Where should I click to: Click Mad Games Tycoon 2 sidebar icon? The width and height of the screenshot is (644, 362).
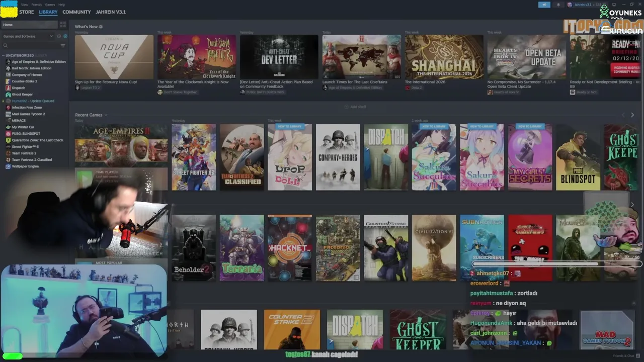pos(8,114)
